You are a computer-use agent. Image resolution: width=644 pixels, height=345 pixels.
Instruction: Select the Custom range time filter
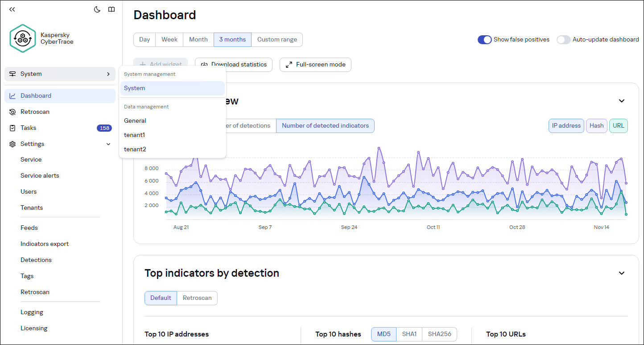pos(277,39)
